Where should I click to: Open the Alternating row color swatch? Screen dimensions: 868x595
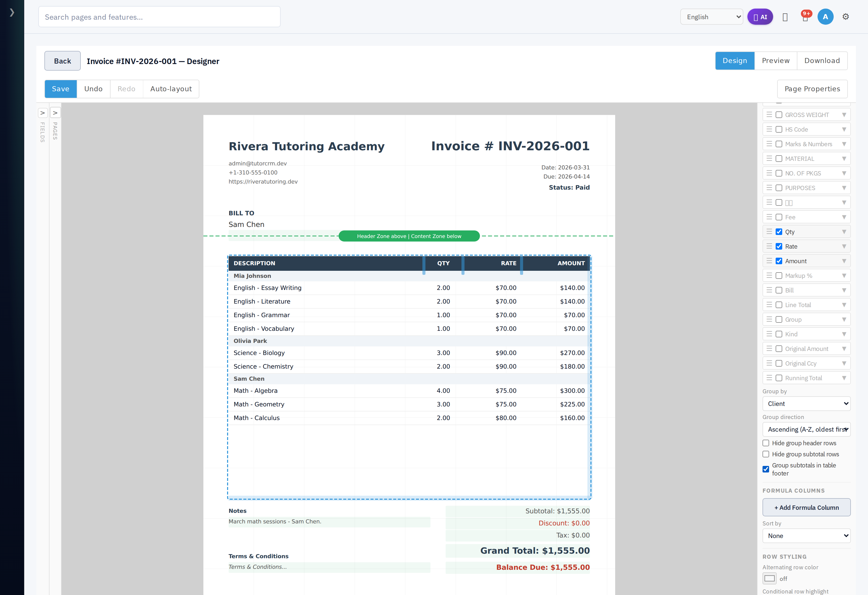[x=769, y=579]
